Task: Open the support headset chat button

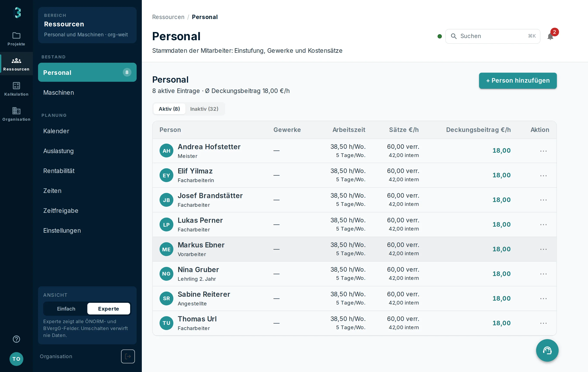Action: [547, 350]
